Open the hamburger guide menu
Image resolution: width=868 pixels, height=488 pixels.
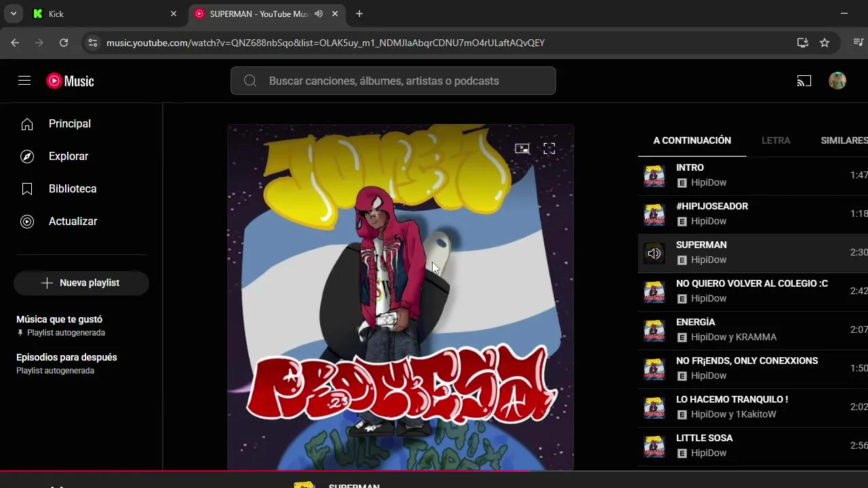24,81
